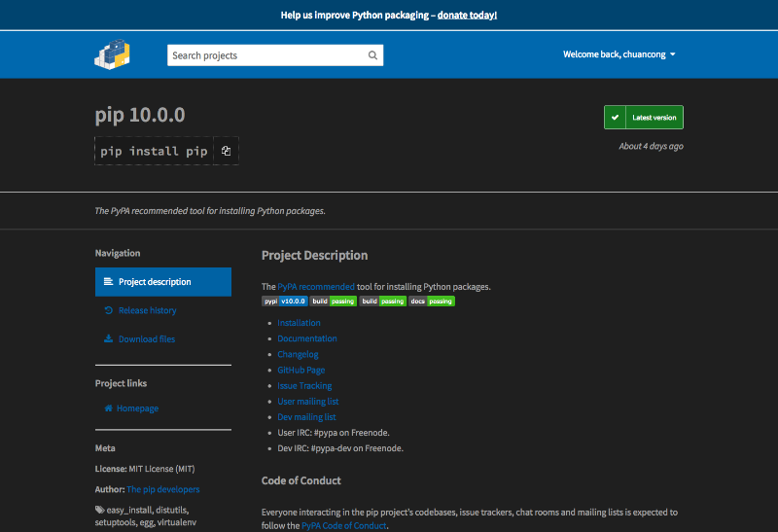This screenshot has height=532, width=778.
Task: Open the PyPA Code of Conduct link
Action: coord(344,525)
